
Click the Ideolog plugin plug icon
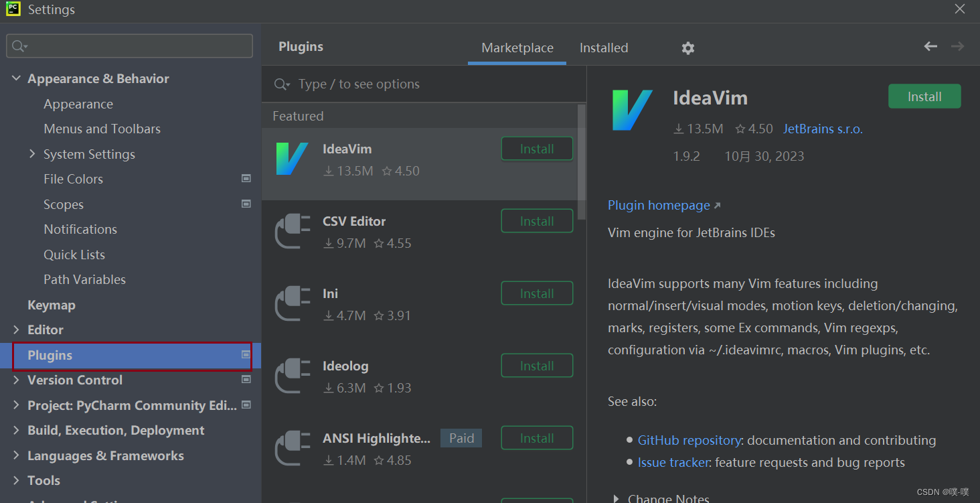(292, 376)
